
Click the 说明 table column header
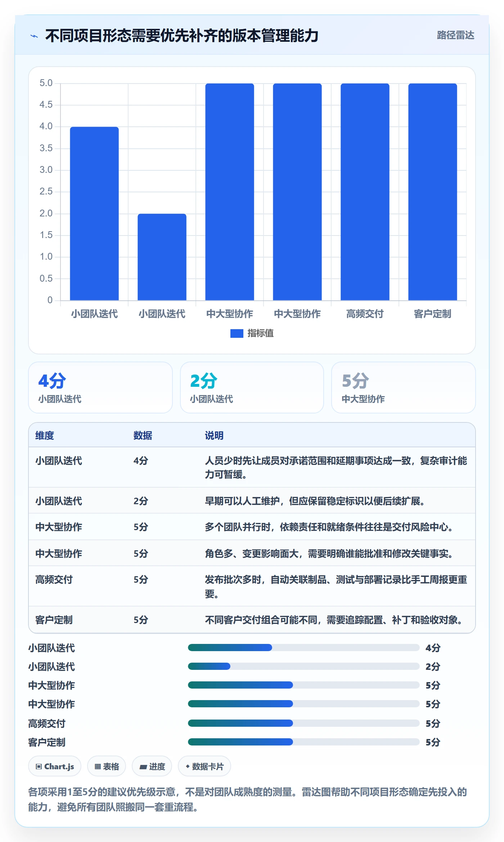pos(214,435)
